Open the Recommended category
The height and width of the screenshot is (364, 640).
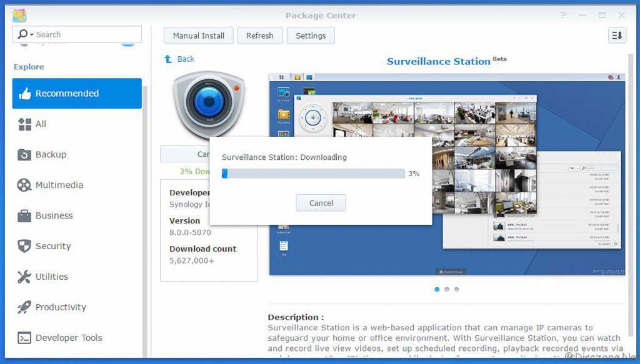pos(77,94)
